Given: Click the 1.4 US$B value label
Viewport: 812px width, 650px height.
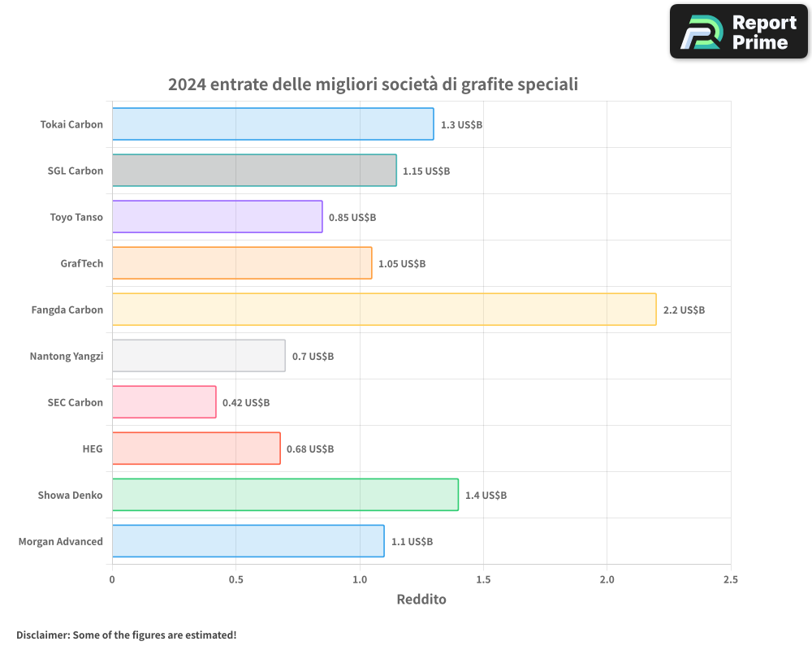Looking at the screenshot, I should (486, 496).
